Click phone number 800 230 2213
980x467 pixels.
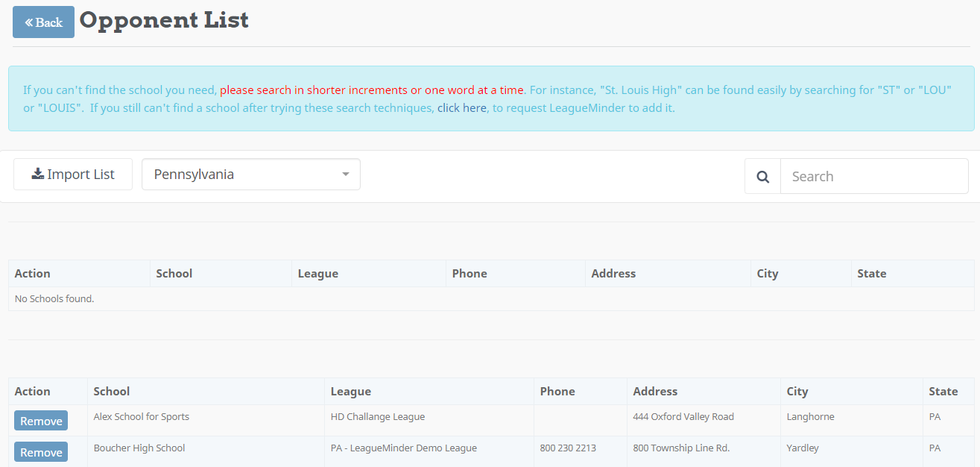coord(568,448)
